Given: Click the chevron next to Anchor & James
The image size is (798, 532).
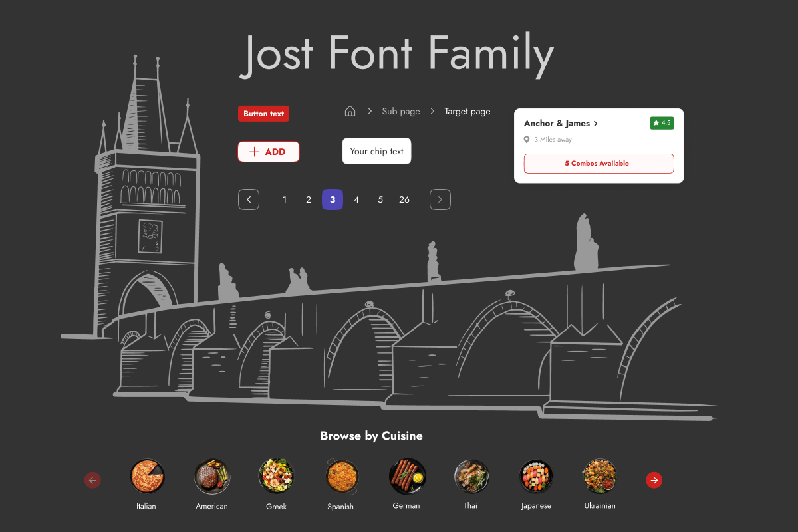Looking at the screenshot, I should click(595, 124).
